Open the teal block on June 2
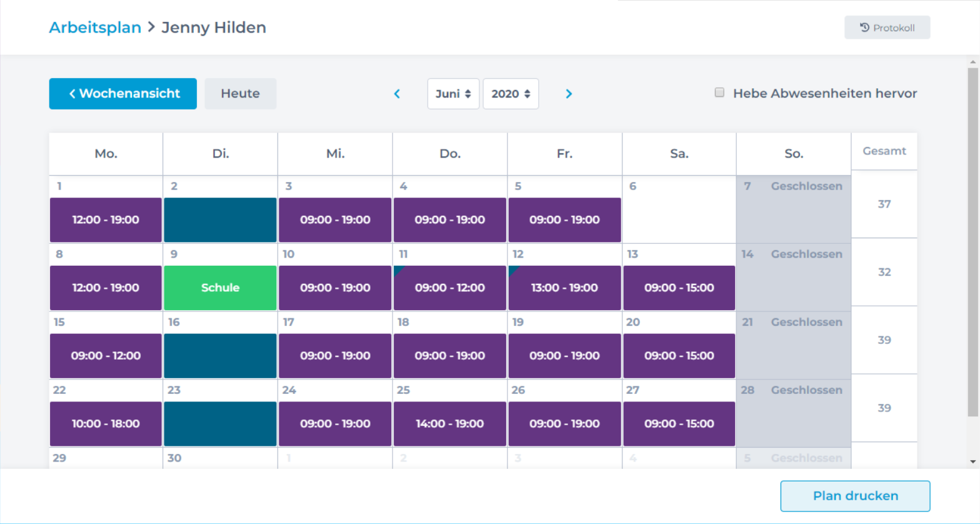The width and height of the screenshot is (980, 524). pos(220,219)
